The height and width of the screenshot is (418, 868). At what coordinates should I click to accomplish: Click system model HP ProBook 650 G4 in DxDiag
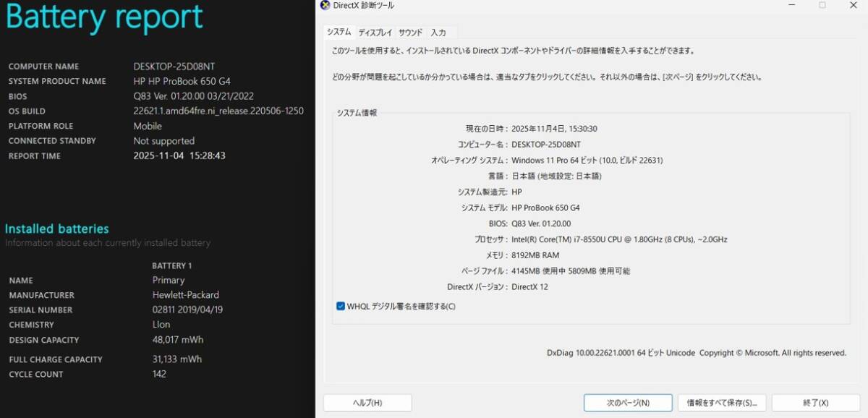pos(545,208)
